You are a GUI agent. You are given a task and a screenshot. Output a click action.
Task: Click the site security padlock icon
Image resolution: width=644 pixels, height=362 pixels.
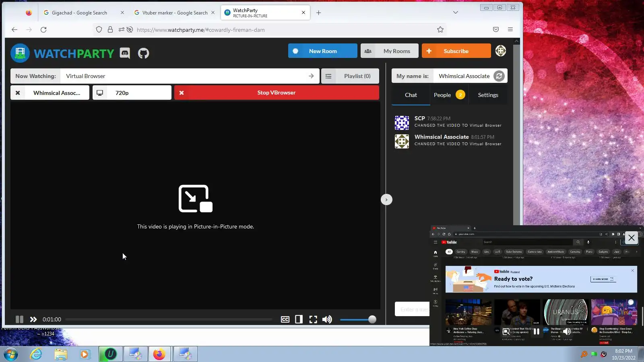click(110, 30)
